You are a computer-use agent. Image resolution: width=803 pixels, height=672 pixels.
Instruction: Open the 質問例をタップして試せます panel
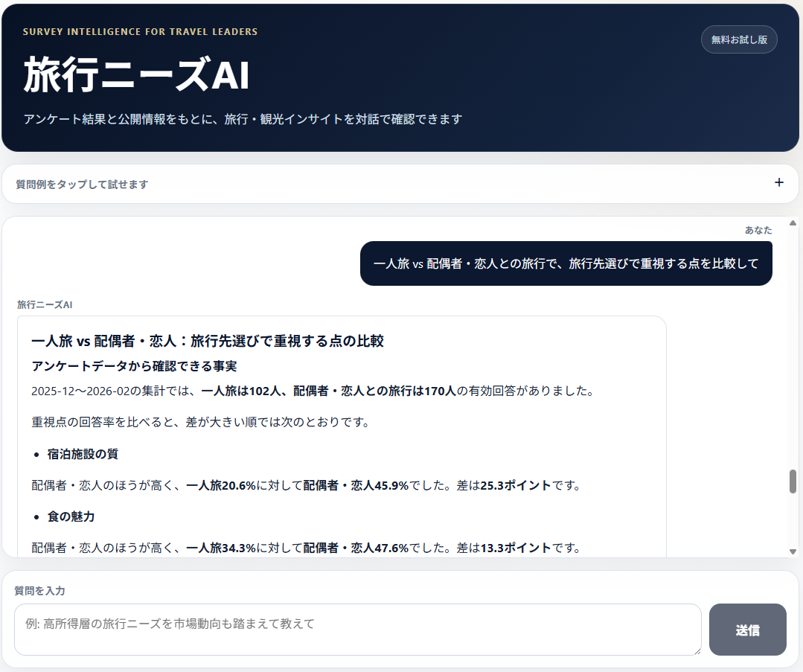(x=400, y=184)
